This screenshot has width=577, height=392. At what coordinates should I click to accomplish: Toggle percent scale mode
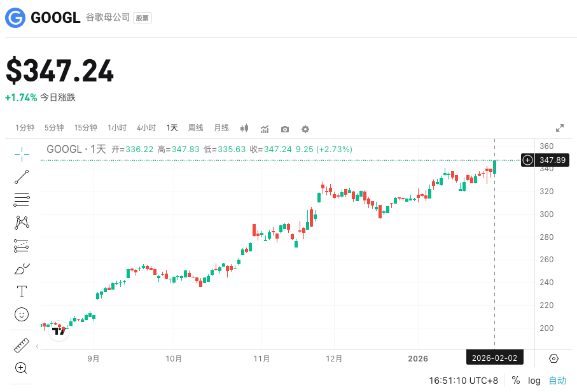pyautogui.click(x=515, y=381)
